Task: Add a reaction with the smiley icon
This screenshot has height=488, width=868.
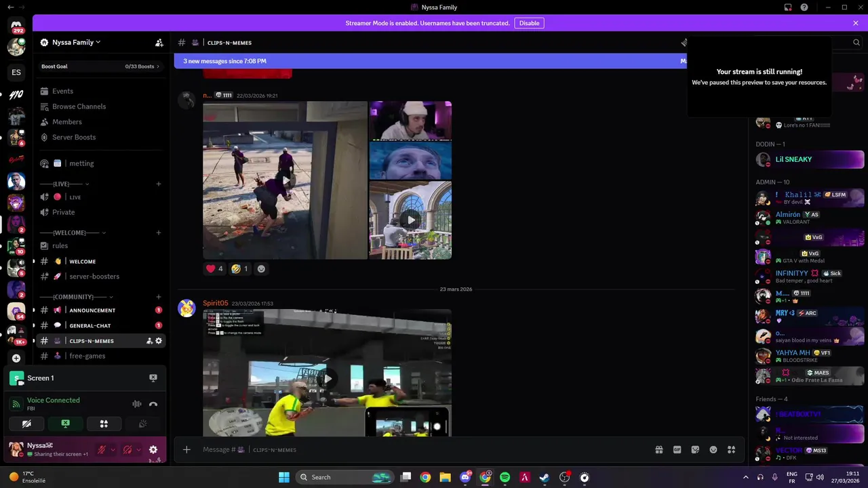Action: tap(261, 268)
